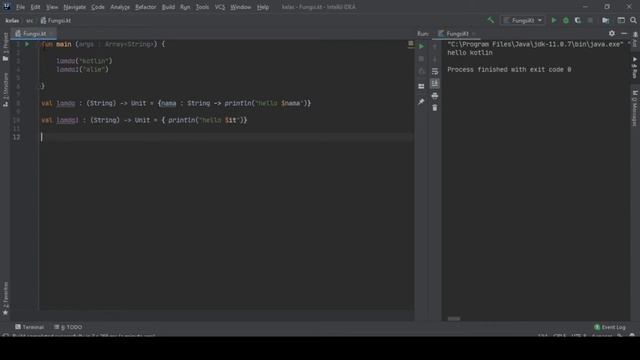Open the Project Structure icon
The height and width of the screenshot is (360, 640).
point(606,20)
